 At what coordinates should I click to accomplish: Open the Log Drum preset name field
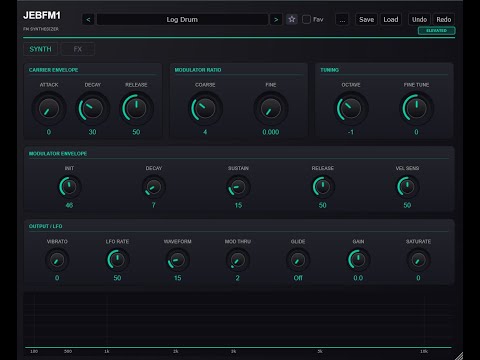(x=182, y=20)
